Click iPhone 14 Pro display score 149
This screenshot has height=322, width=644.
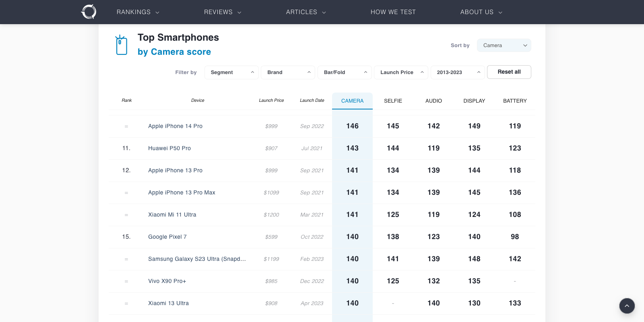tap(474, 126)
